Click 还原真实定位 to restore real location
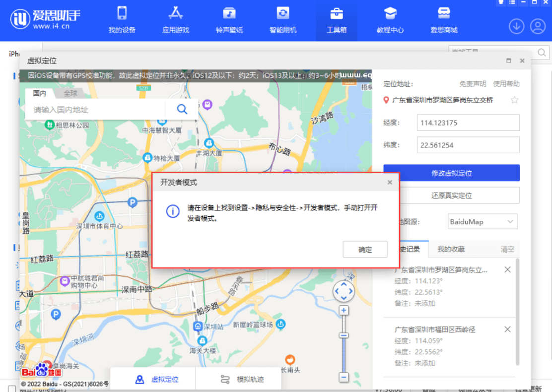Viewport: 552px width, 392px height. (x=451, y=196)
